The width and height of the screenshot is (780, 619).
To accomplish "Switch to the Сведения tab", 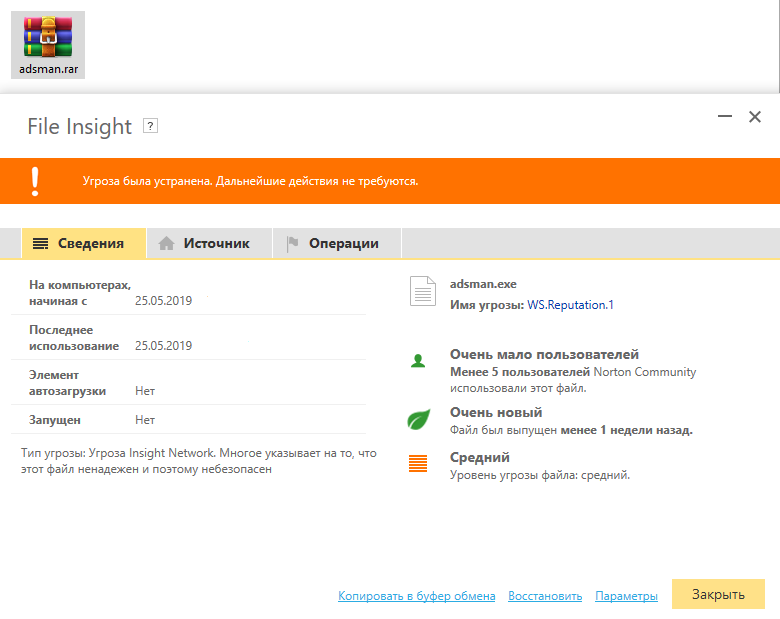I will pos(84,243).
